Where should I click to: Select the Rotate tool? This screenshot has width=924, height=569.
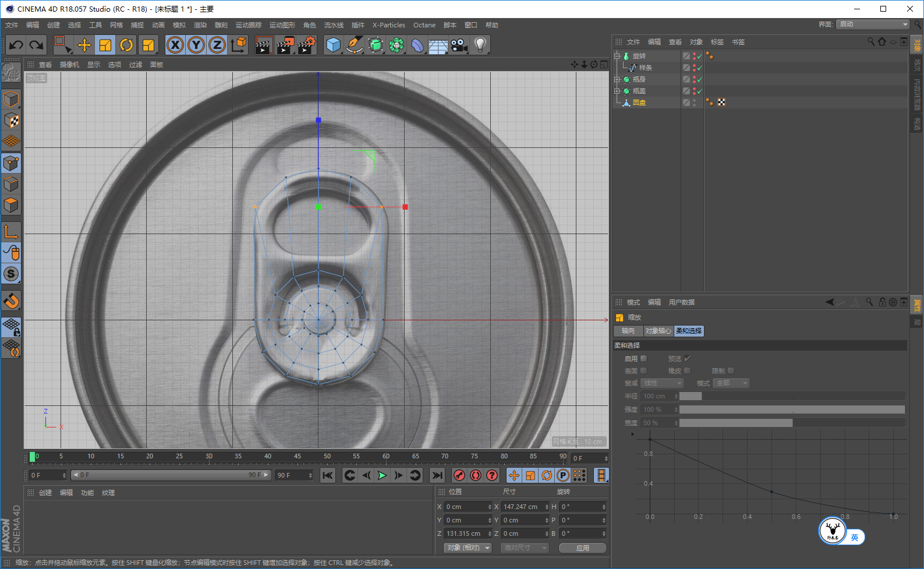126,45
